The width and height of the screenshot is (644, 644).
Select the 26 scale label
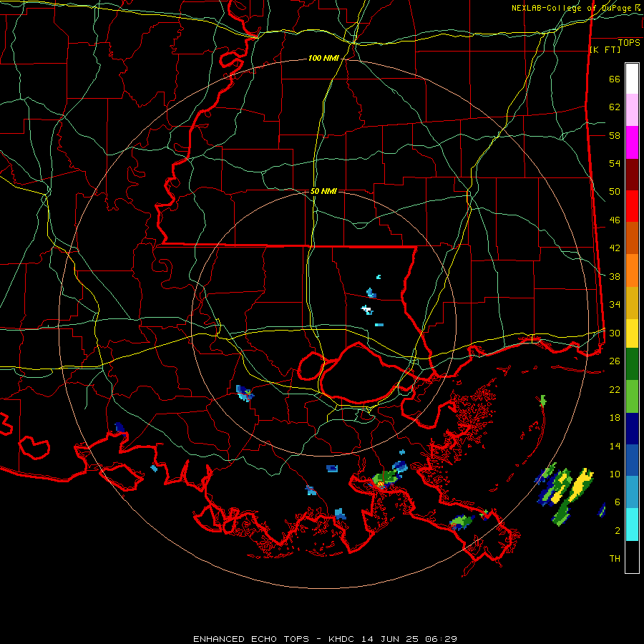click(x=615, y=361)
